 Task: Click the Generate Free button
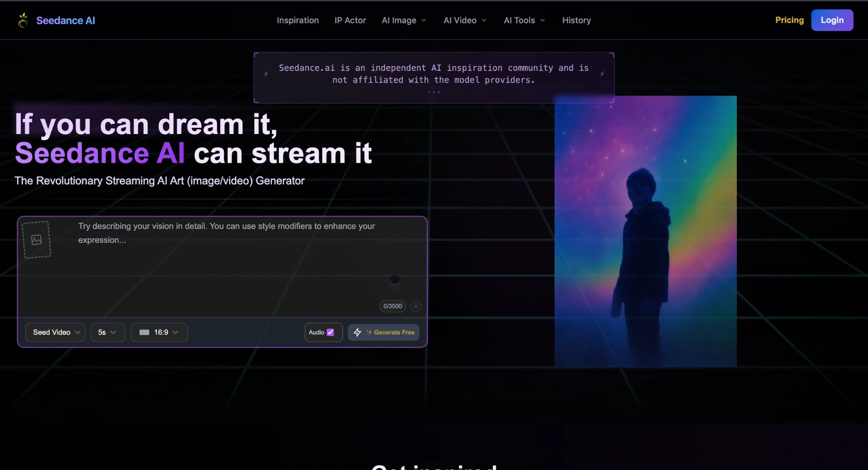[383, 332]
